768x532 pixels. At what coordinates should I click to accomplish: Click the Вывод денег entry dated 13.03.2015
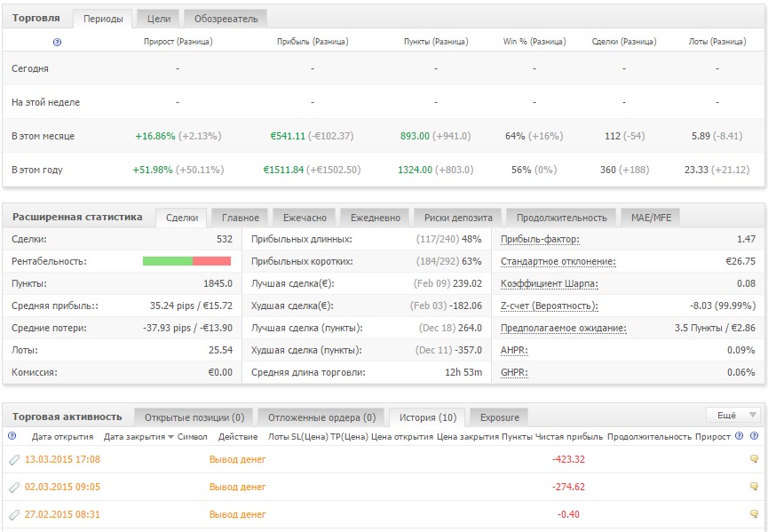point(237,460)
